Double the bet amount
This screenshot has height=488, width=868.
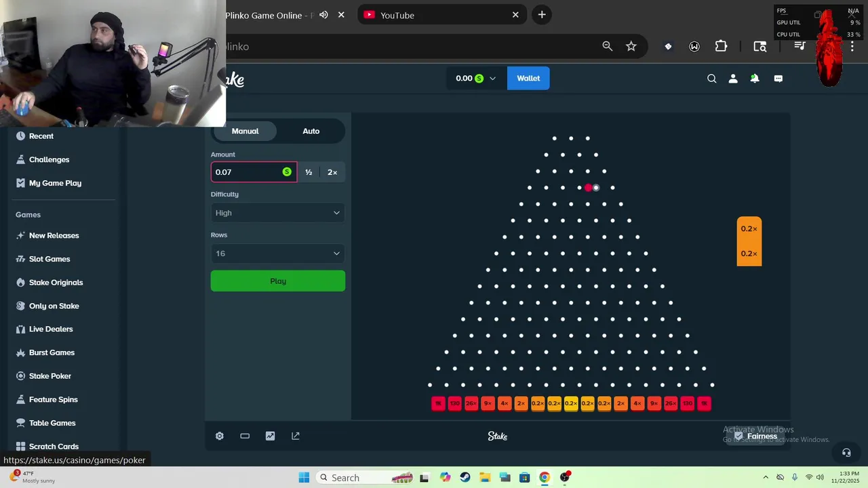click(x=332, y=172)
